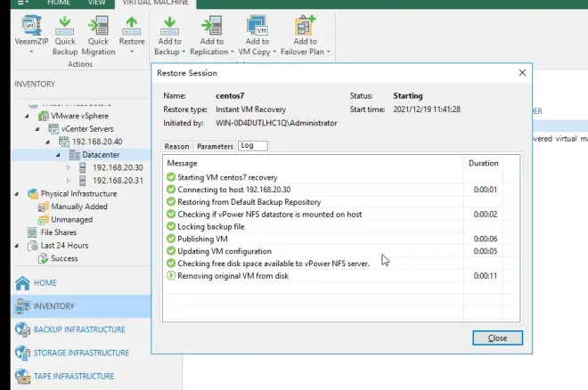Open the Add to Backup dropdown arrow

tap(184, 52)
